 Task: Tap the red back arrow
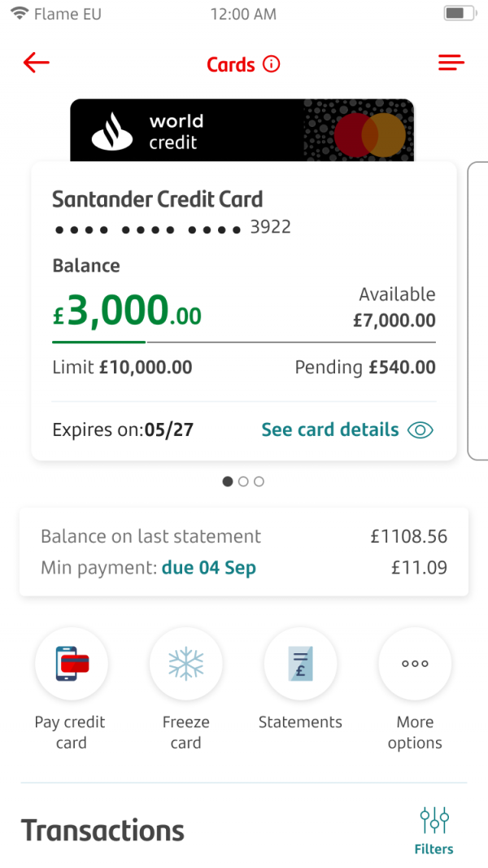click(x=37, y=63)
